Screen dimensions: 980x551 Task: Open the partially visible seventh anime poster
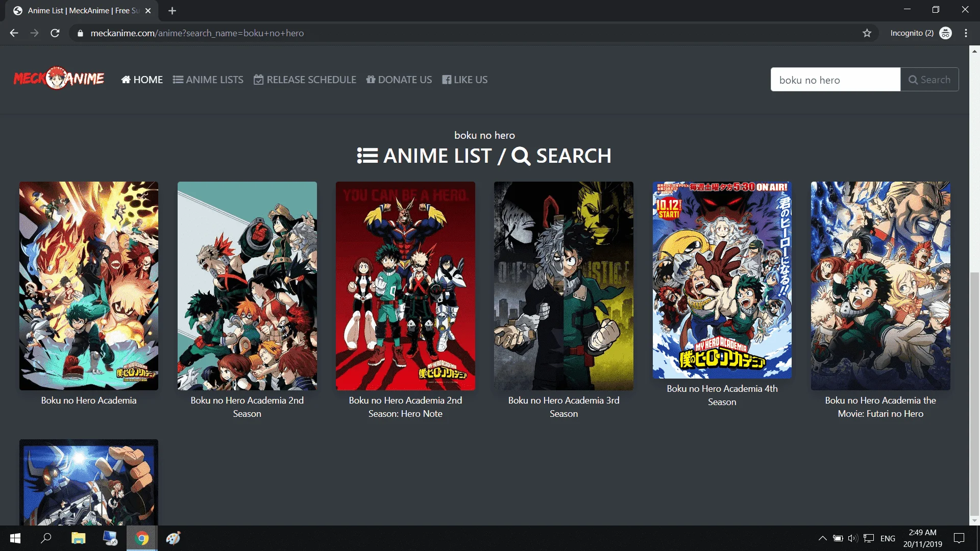click(x=89, y=483)
